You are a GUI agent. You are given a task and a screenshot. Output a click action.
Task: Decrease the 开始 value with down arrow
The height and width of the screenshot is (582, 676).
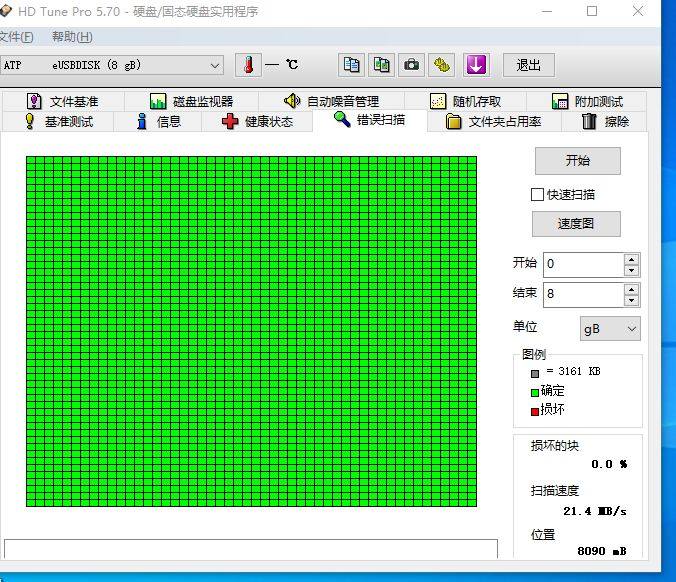pyautogui.click(x=632, y=270)
